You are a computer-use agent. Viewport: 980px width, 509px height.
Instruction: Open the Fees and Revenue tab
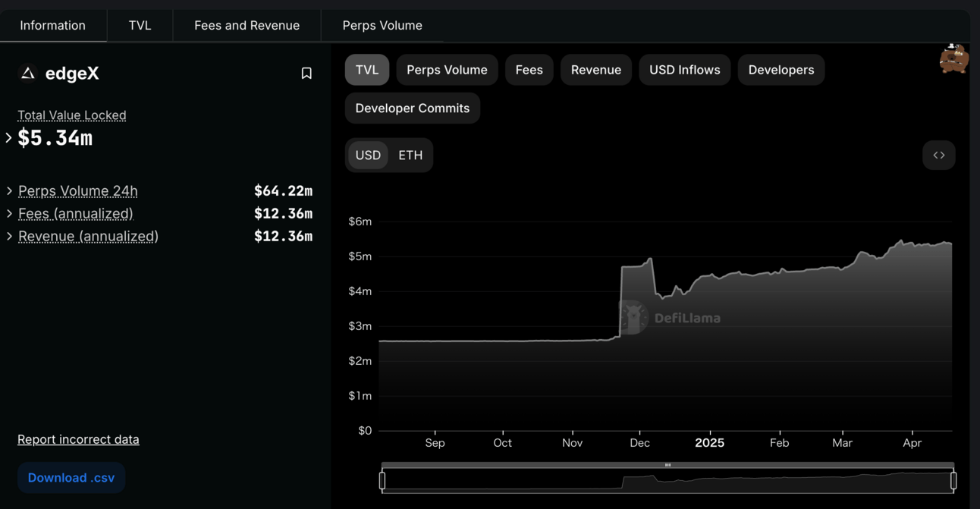pyautogui.click(x=247, y=25)
